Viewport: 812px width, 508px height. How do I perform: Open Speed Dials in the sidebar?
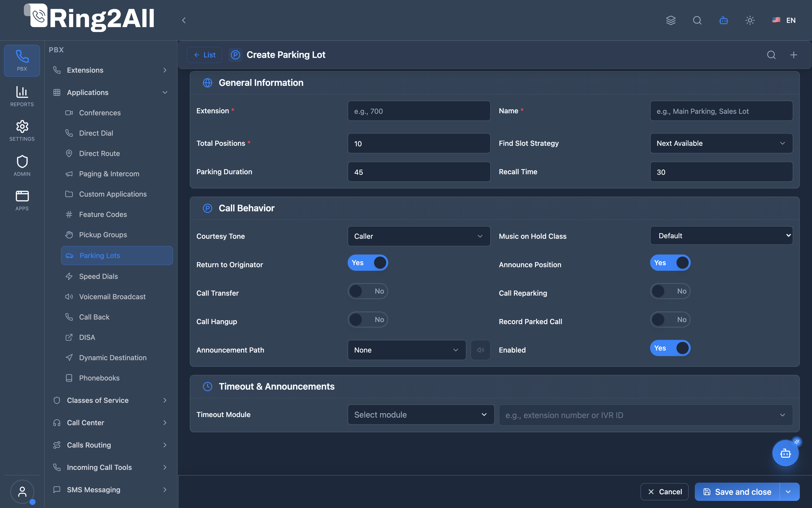point(117,277)
